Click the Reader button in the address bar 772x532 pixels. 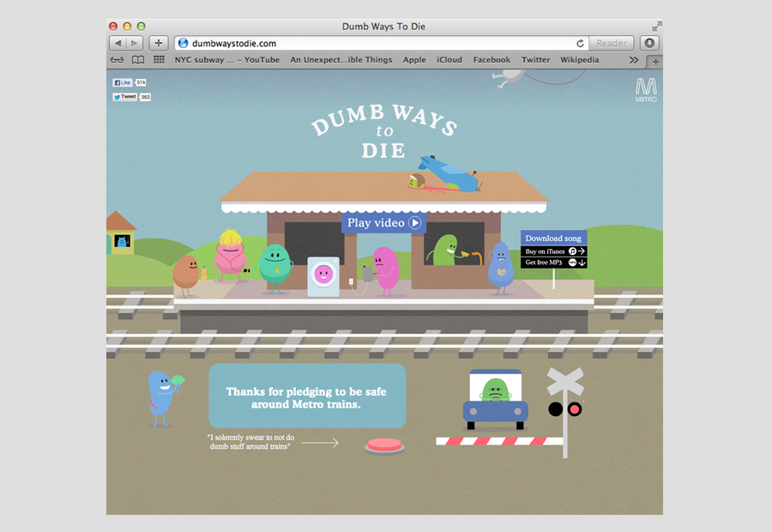click(x=611, y=44)
